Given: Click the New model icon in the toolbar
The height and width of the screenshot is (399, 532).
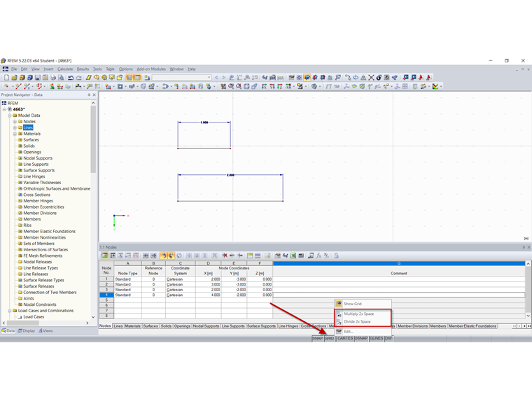Looking at the screenshot, I should pos(6,78).
